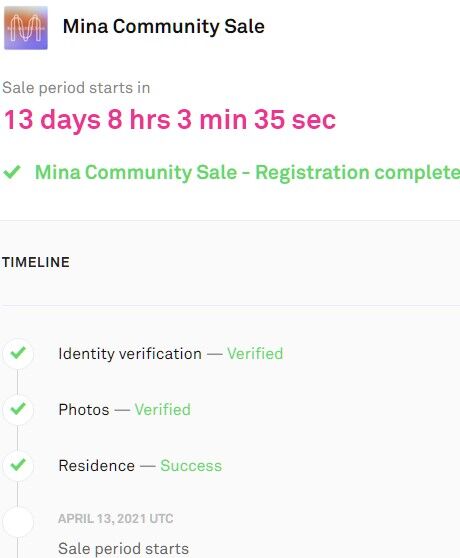
Task: Open the Mina Community Sale title
Action: (164, 27)
